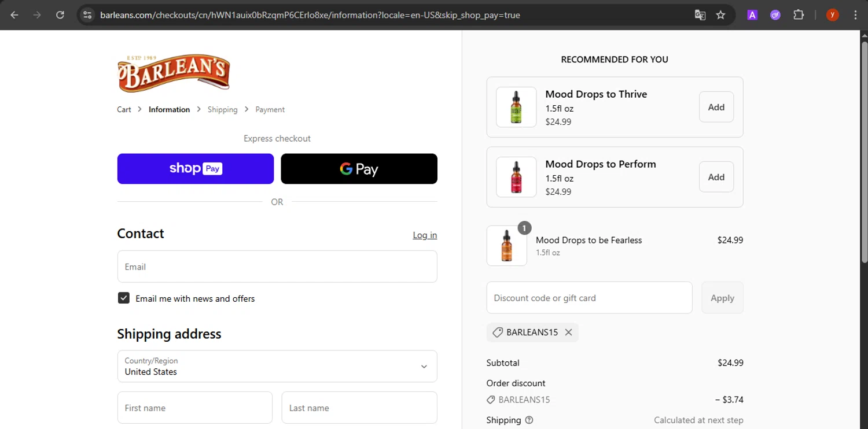Open the round purple extension icon
868x429 pixels.
tap(775, 15)
